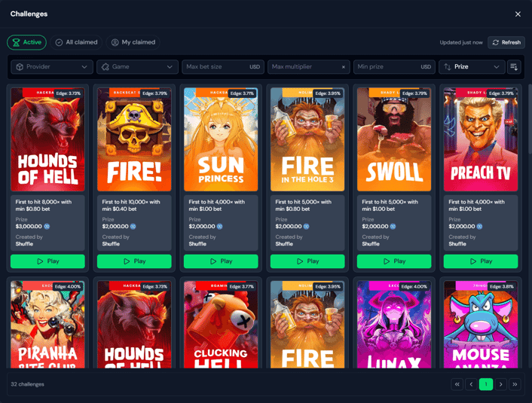Toggle sort direction icon button
The width and height of the screenshot is (532, 403).
tap(514, 67)
